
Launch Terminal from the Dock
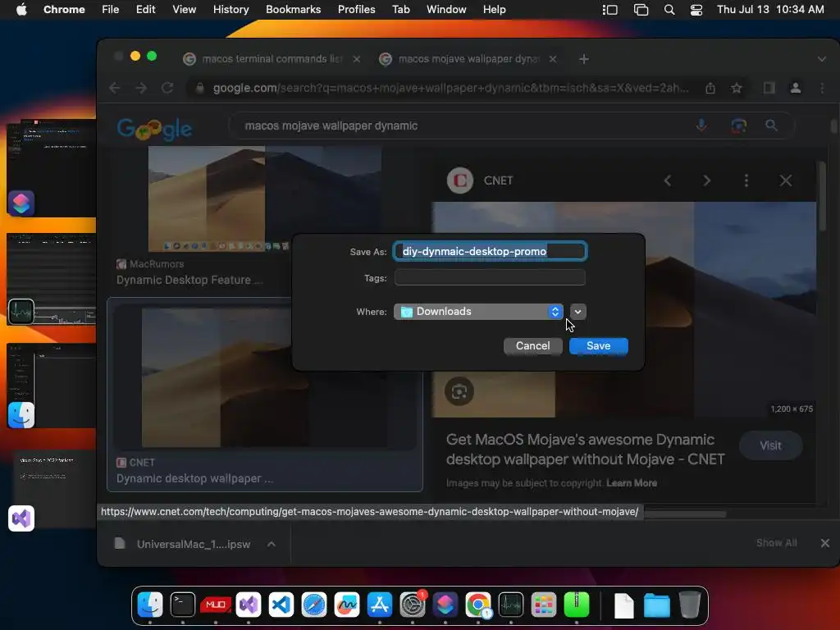point(183,605)
